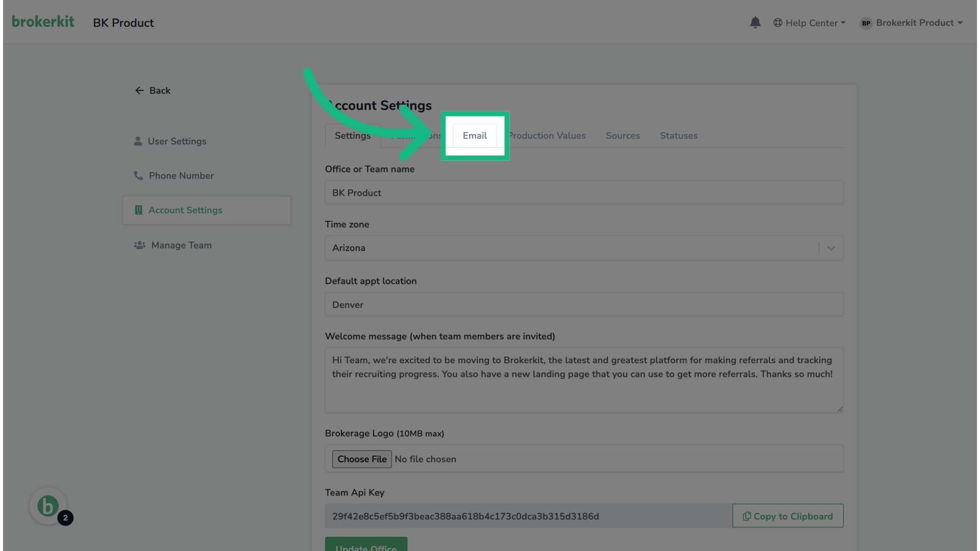Open the Time zone dropdown
The height and width of the screenshot is (551, 980).
click(584, 248)
